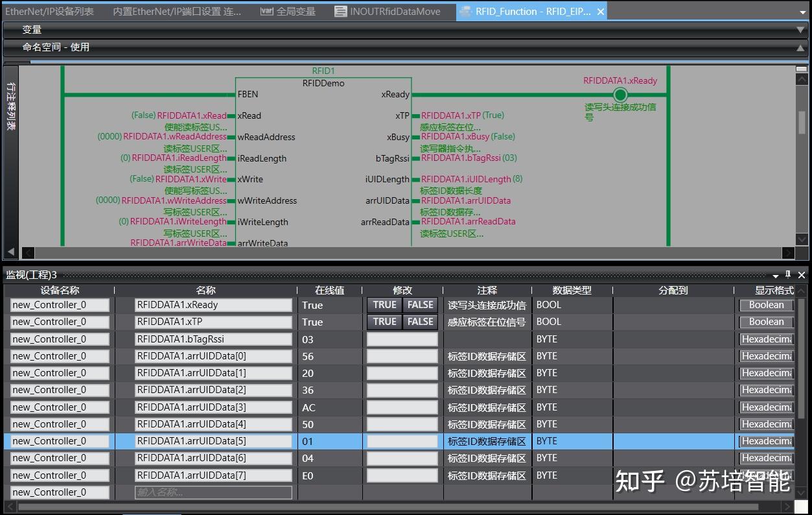Image resolution: width=812 pixels, height=515 pixels.
Task: Select the RFIDDATA1.arrUIDData[5] watch row value 01
Action: [x=308, y=441]
